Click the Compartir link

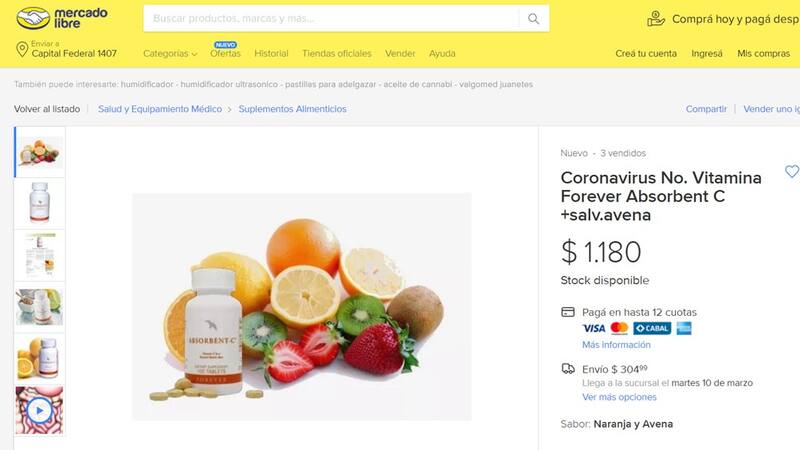(x=706, y=109)
